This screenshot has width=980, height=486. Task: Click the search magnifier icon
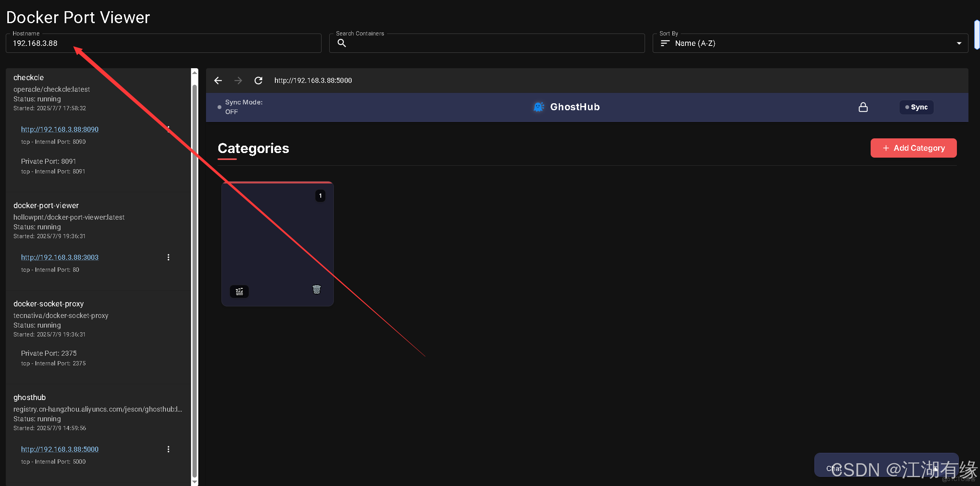click(x=342, y=43)
